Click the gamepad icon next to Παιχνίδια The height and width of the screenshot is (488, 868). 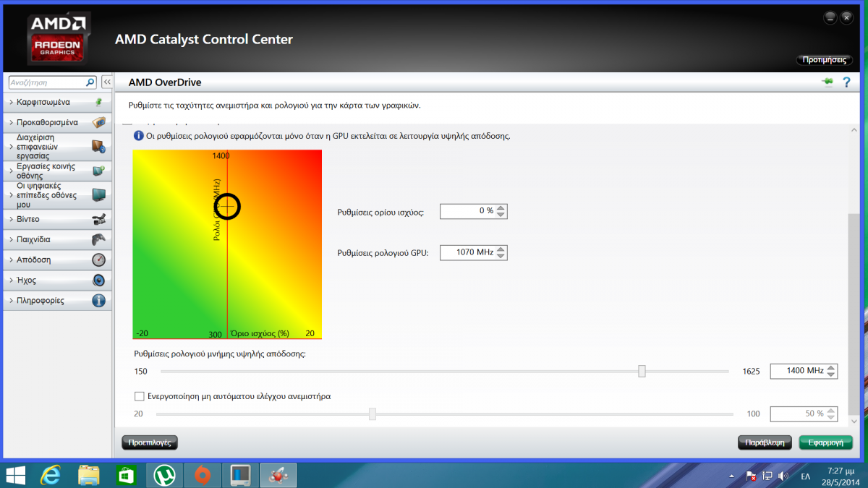[x=99, y=239]
